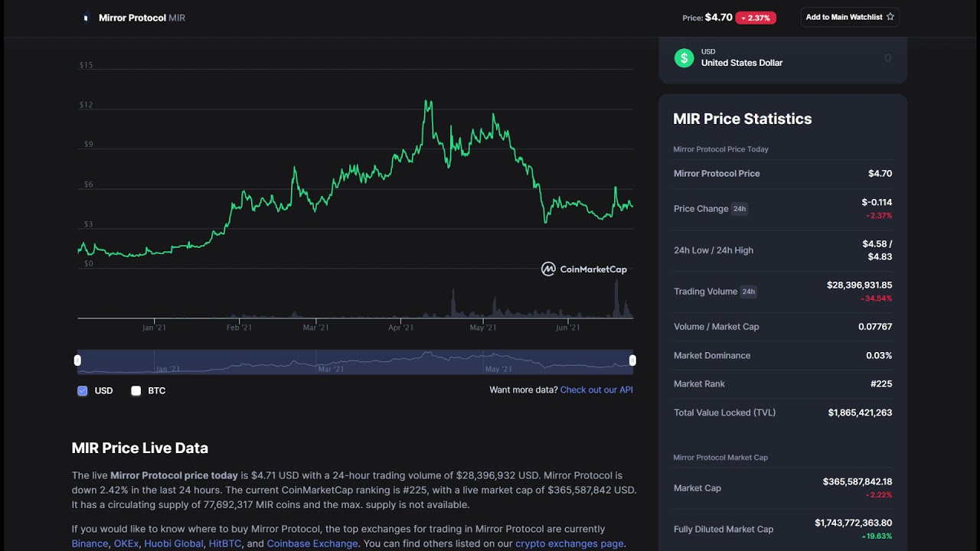Viewport: 980px width, 551px height.
Task: Click the star icon in Add to Main Watchlist
Action: pyautogui.click(x=890, y=17)
